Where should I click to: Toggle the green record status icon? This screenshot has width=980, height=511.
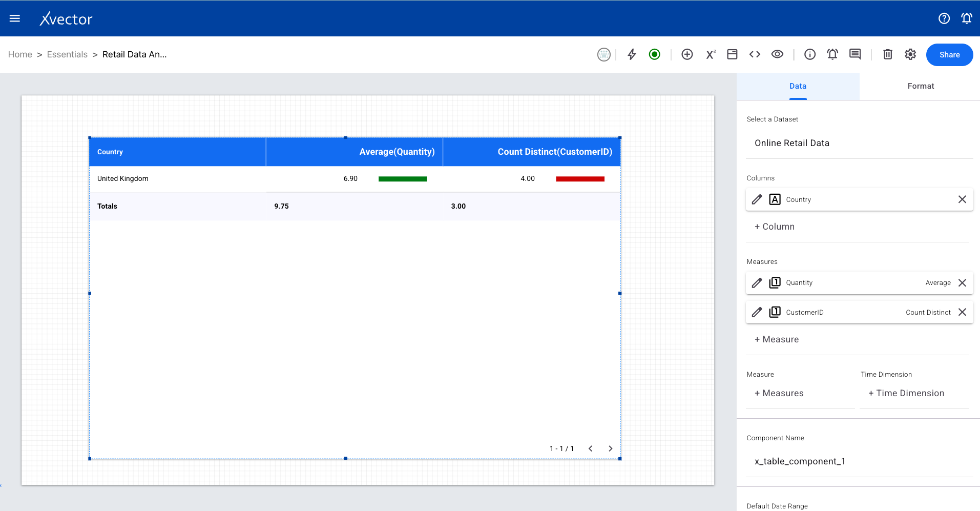654,54
